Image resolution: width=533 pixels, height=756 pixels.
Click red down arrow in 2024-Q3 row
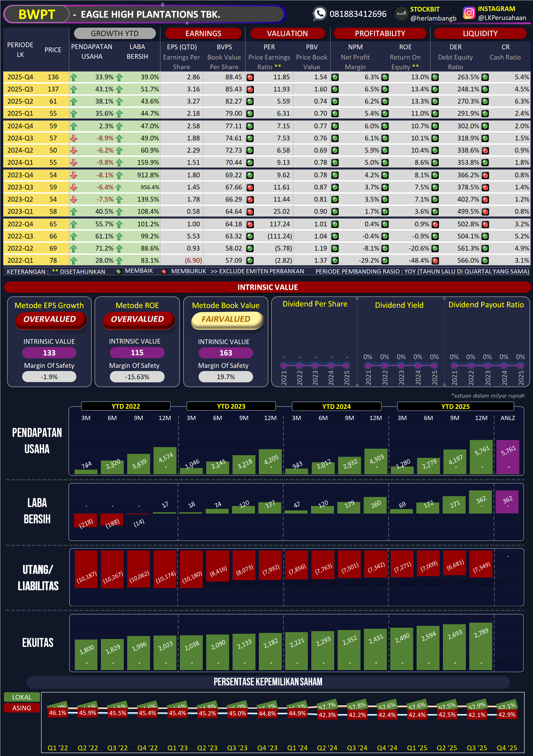(x=74, y=138)
